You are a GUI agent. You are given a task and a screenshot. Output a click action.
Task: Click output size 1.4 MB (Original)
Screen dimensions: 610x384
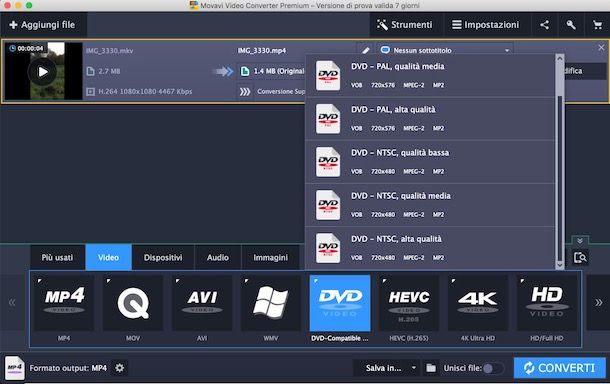tap(272, 71)
